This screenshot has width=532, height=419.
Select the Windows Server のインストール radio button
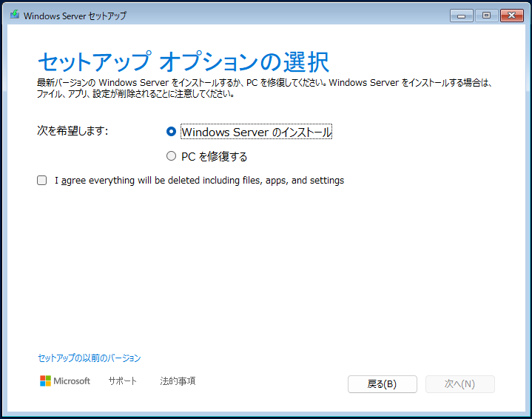click(x=171, y=132)
